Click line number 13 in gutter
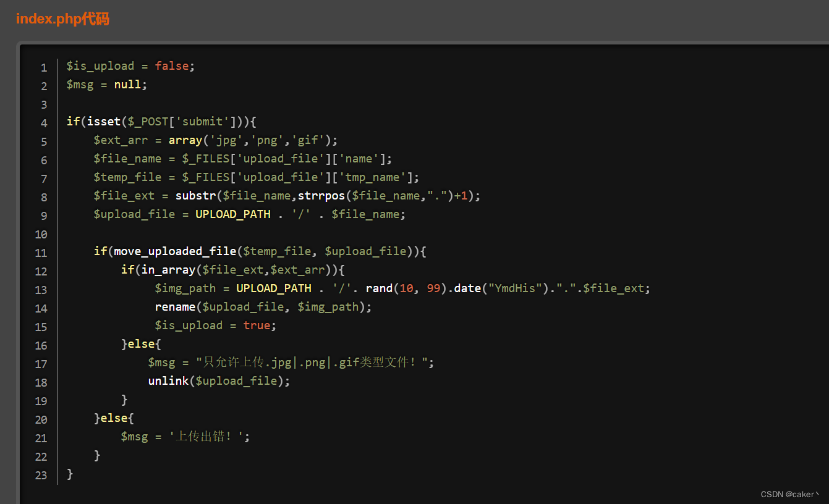Image resolution: width=829 pixels, height=504 pixels. 41,290
